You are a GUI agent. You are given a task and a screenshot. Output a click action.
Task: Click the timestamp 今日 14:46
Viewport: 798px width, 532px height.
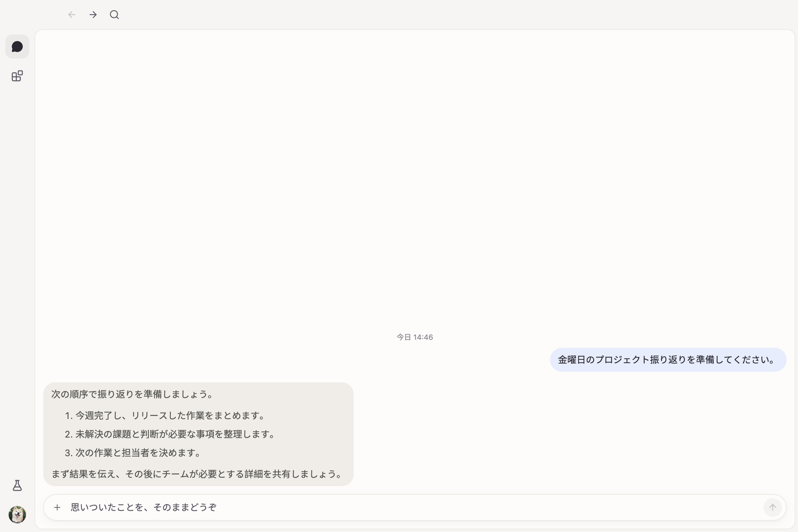pos(415,337)
